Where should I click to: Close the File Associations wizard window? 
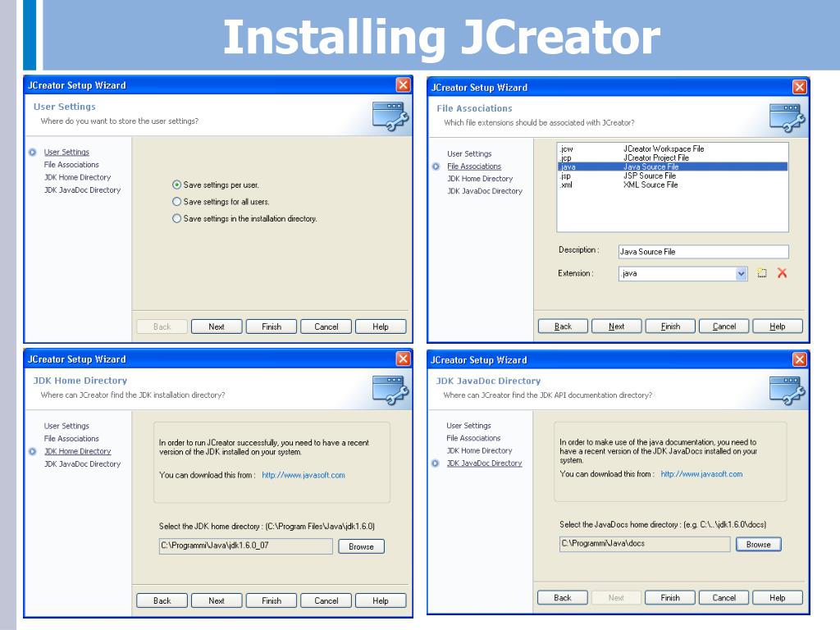pyautogui.click(x=799, y=87)
